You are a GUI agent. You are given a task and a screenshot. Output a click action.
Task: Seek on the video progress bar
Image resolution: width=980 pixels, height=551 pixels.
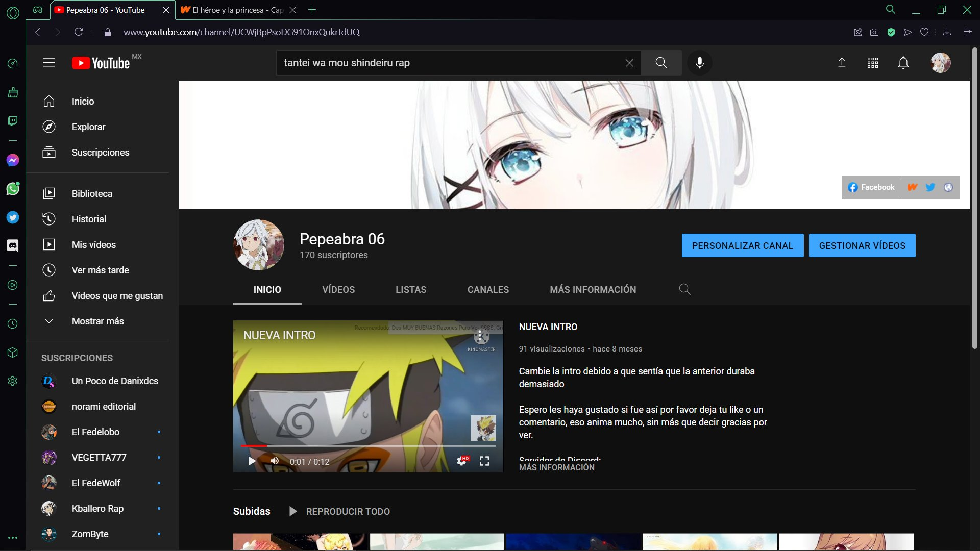tap(368, 446)
